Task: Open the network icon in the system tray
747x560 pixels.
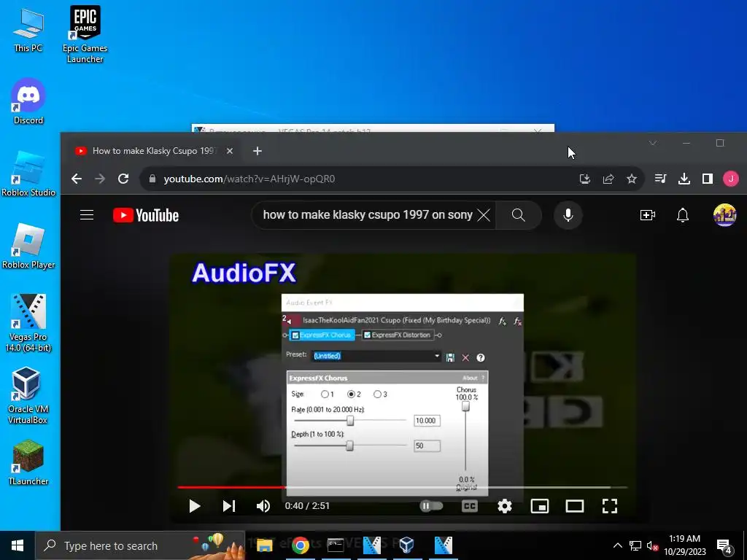Action: tap(635, 545)
